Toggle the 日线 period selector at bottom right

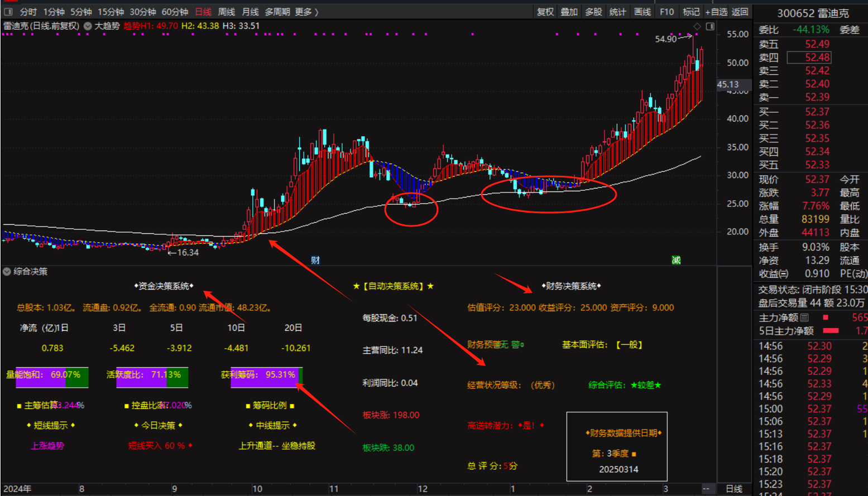click(734, 489)
